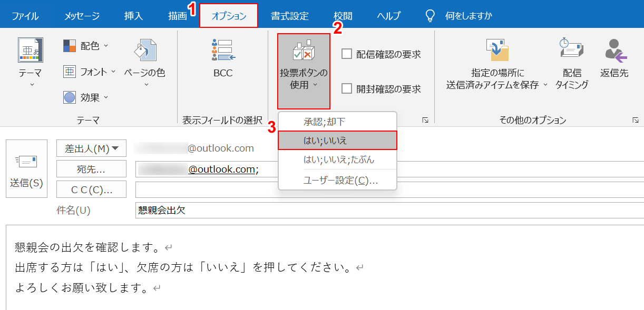Viewport: 644px width, 310px height.
Task: Show the BCC field icon
Action: (x=223, y=51)
